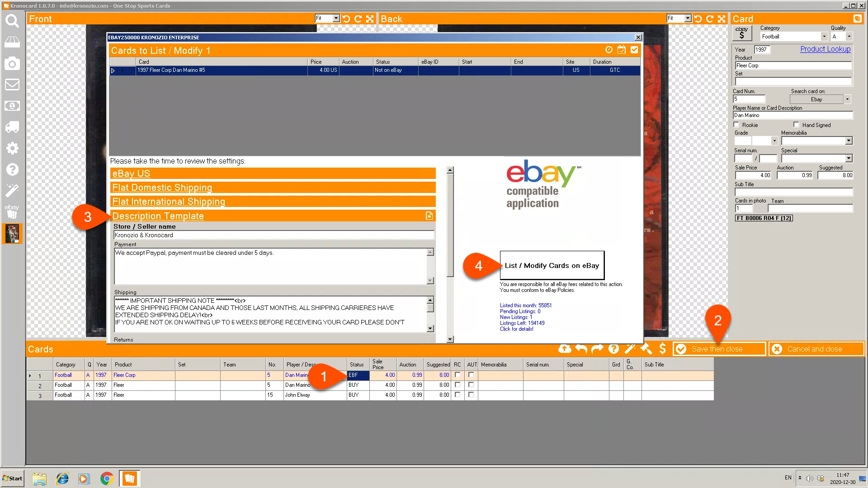The height and width of the screenshot is (488, 868).
Task: Open the help question mark in the sidebar
Action: coord(12,169)
